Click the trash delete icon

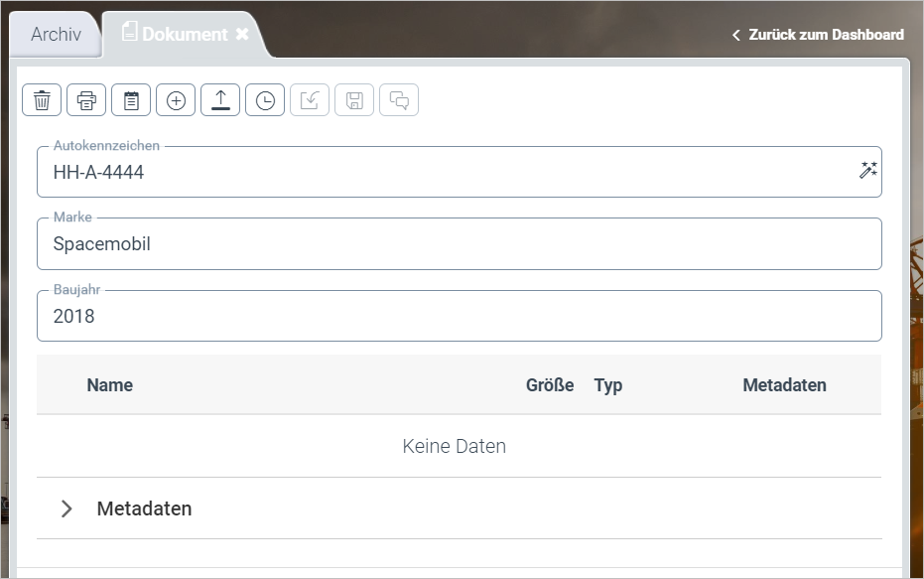click(42, 100)
